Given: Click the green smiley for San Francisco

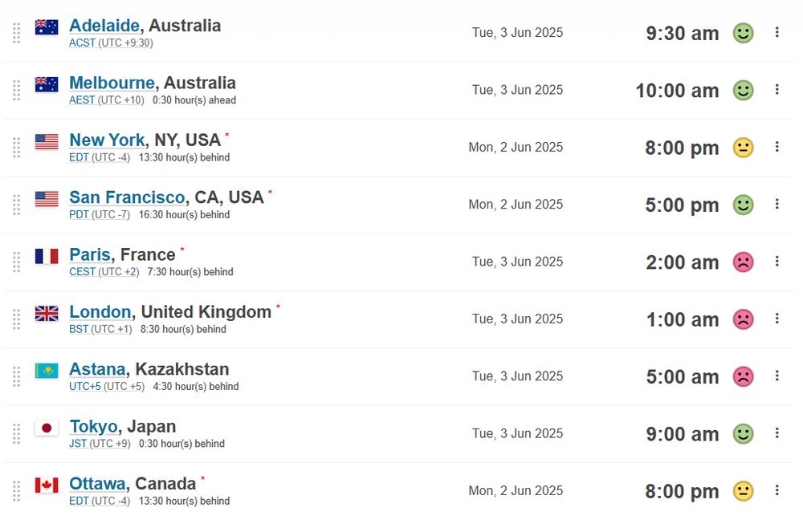Looking at the screenshot, I should click(x=743, y=205).
